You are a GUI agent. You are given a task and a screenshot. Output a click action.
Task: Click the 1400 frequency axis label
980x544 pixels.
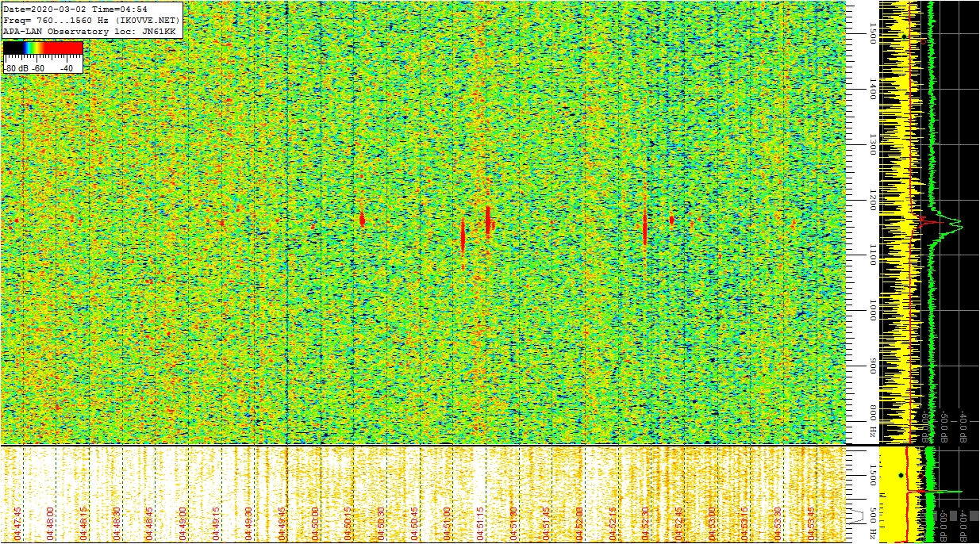(872, 89)
